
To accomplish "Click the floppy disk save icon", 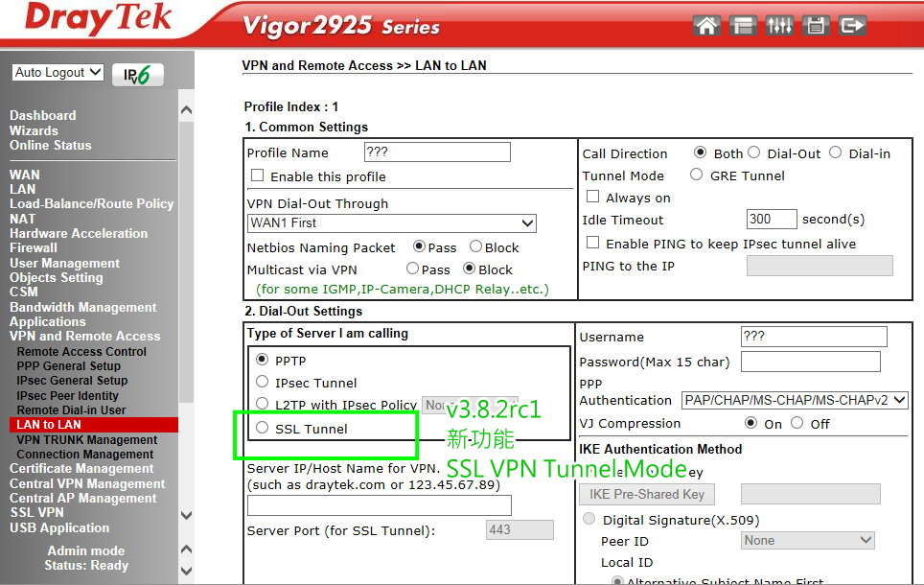I will [x=816, y=25].
